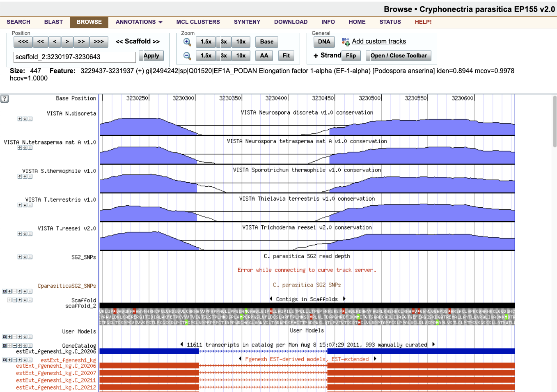Move VISTA N.tetrasperma track down

pyautogui.click(x=25, y=148)
